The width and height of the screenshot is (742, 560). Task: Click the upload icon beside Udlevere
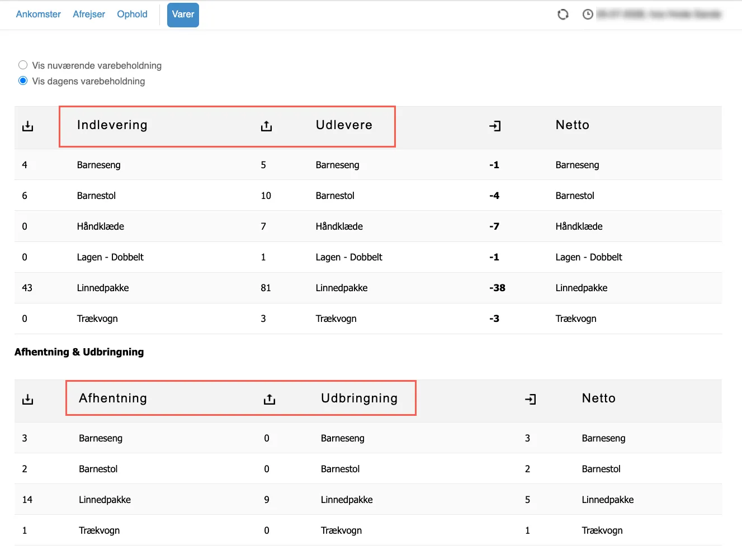[266, 126]
